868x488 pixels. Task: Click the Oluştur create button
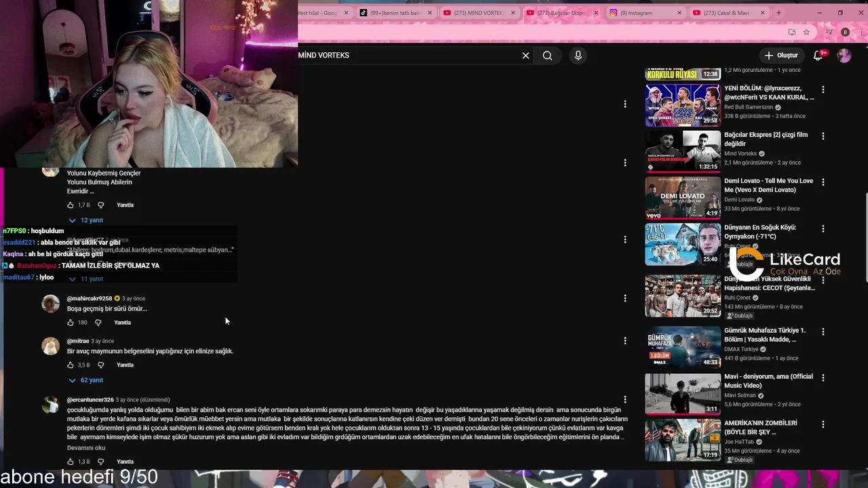tap(781, 56)
